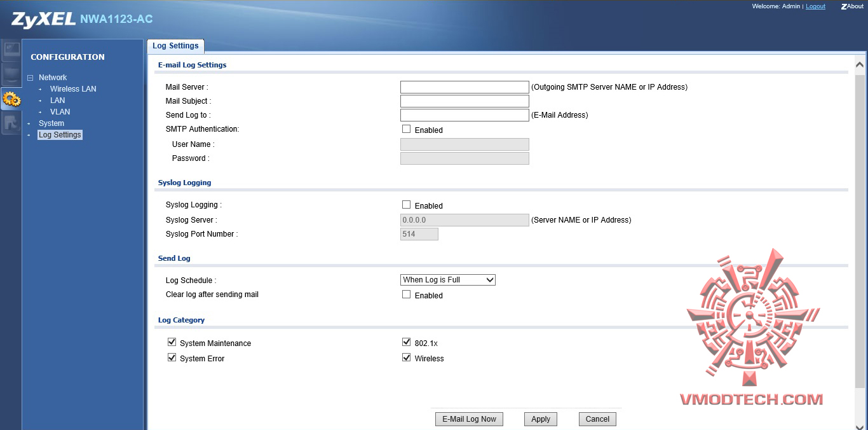Open Wireless LAN in the tree
The width and height of the screenshot is (868, 430).
click(73, 89)
